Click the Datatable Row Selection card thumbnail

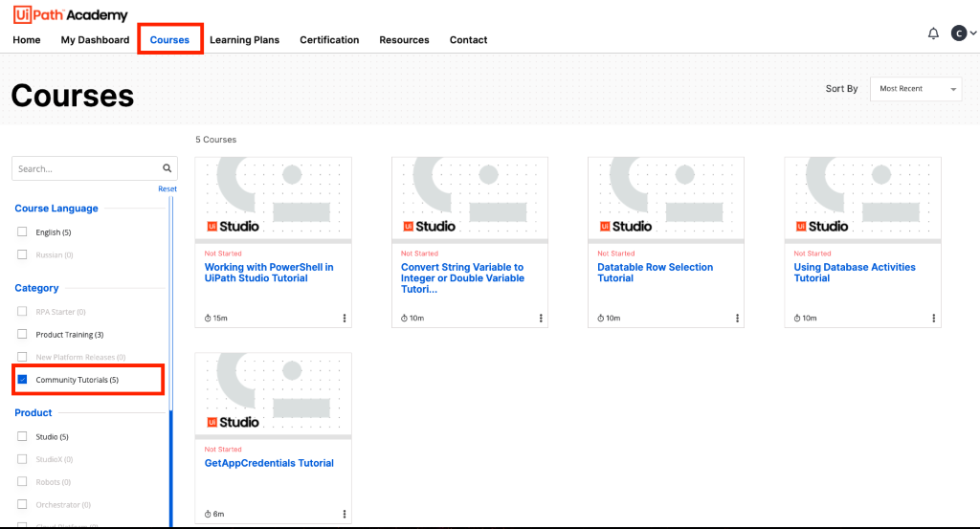pos(666,199)
